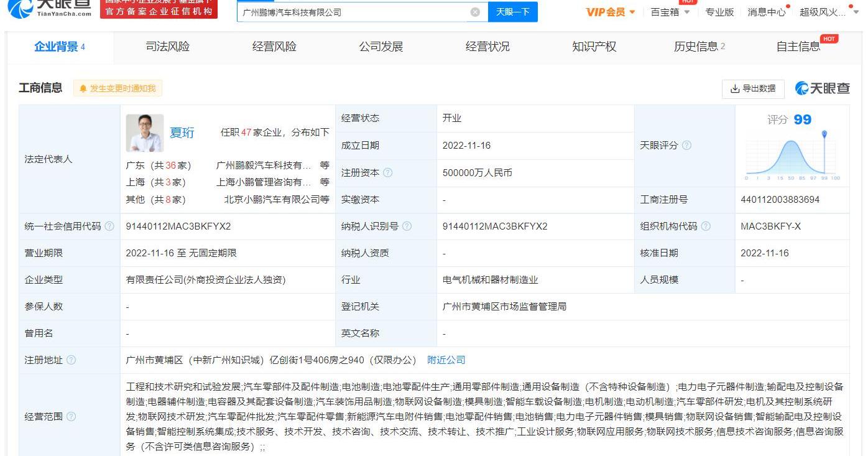Click the 夏珩 profile photo
Image resolution: width=868 pixels, height=456 pixels.
(x=145, y=133)
